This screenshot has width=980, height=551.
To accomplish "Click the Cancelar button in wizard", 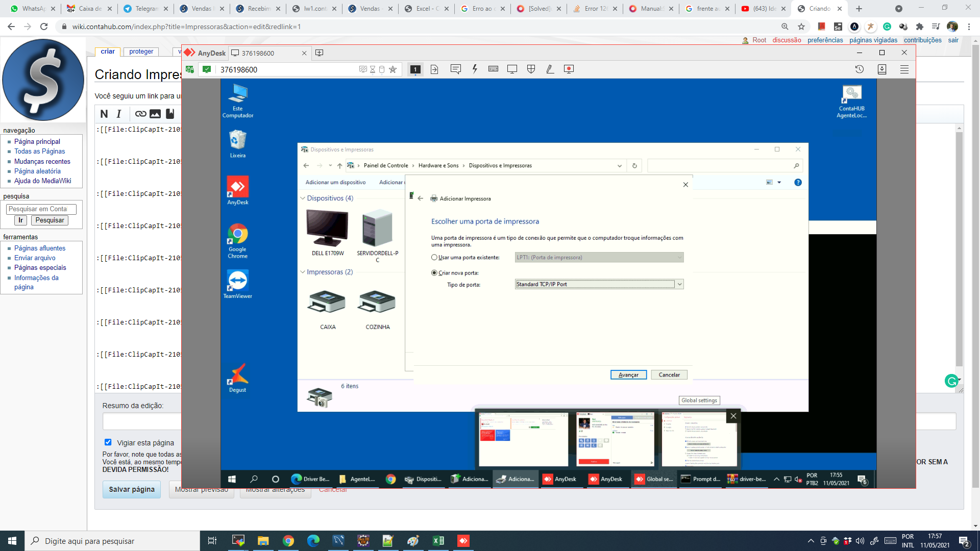I will click(x=669, y=375).
